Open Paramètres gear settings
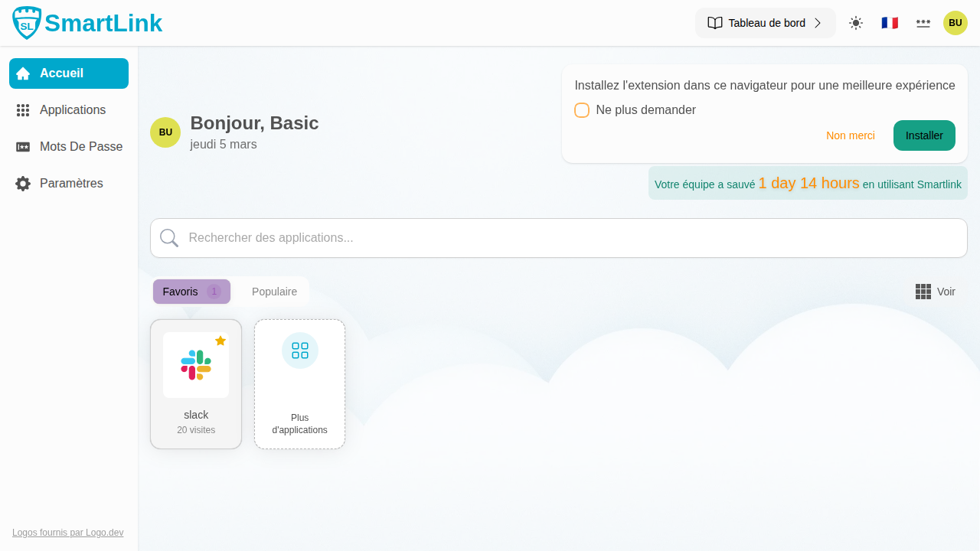Viewport: 980px width, 551px height. (69, 184)
